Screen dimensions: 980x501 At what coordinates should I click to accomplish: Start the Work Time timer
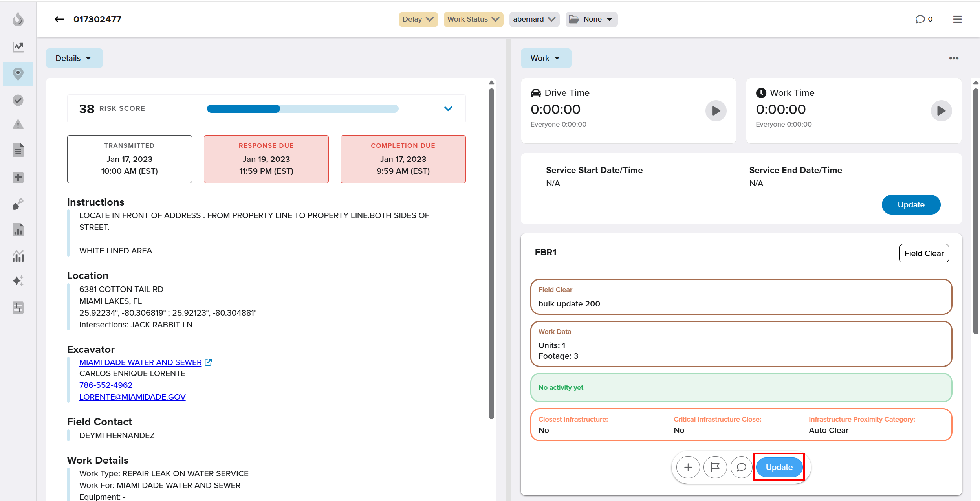[x=941, y=111]
